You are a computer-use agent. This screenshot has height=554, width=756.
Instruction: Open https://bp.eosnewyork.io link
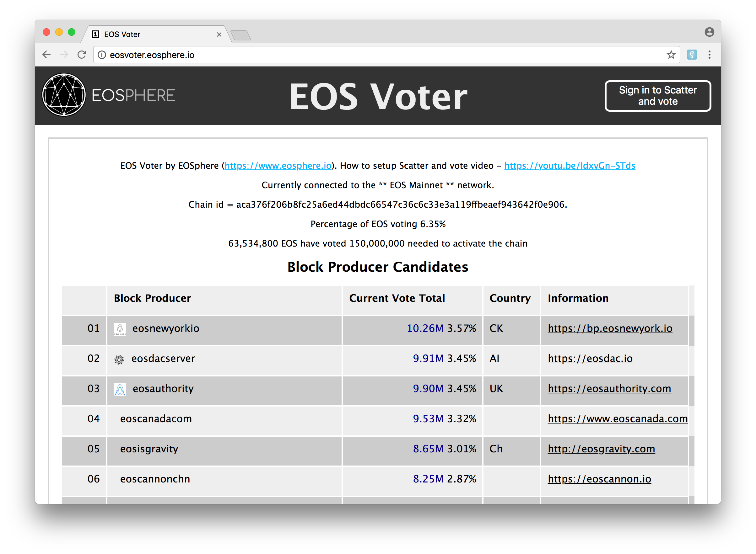click(610, 328)
